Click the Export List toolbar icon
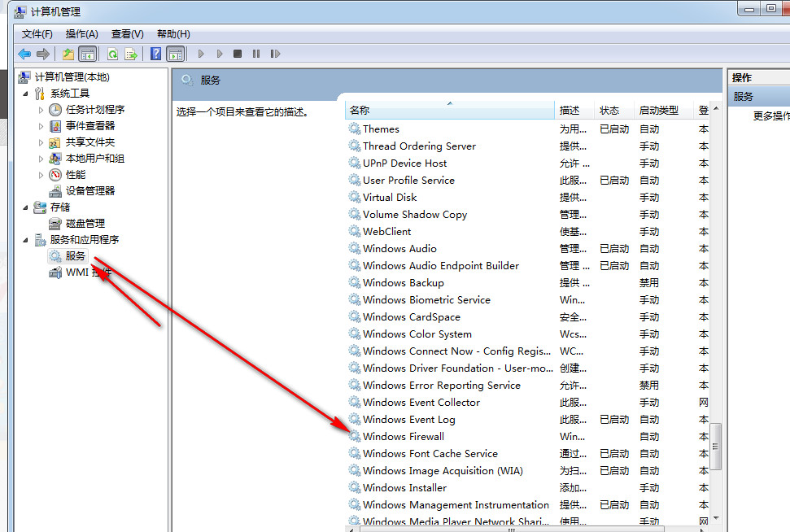The width and height of the screenshot is (790, 532). [131, 54]
